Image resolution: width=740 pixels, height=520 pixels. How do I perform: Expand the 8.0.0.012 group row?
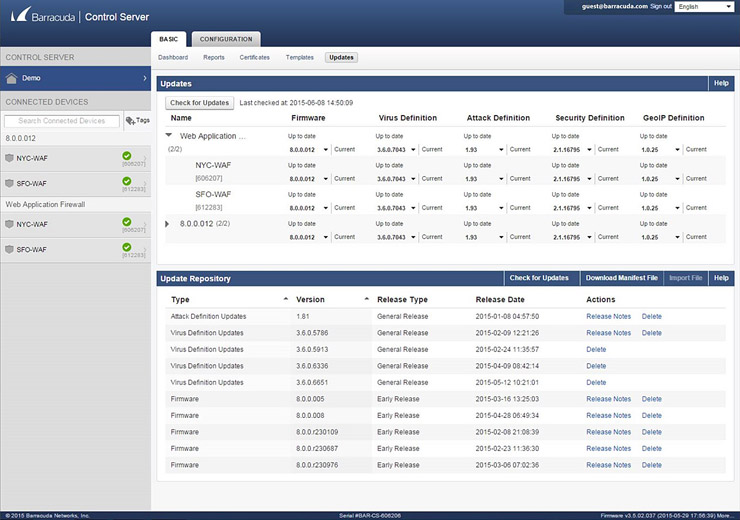[x=168, y=223]
